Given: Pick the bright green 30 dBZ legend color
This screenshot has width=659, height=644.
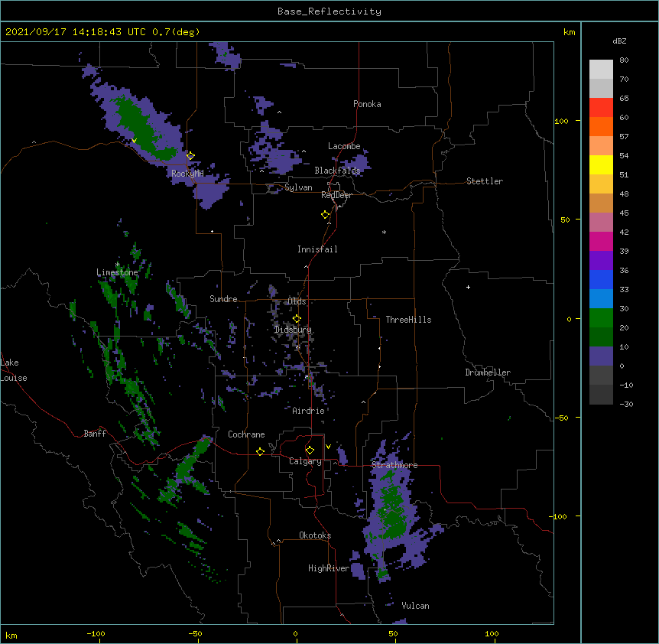Looking at the screenshot, I should [x=601, y=318].
